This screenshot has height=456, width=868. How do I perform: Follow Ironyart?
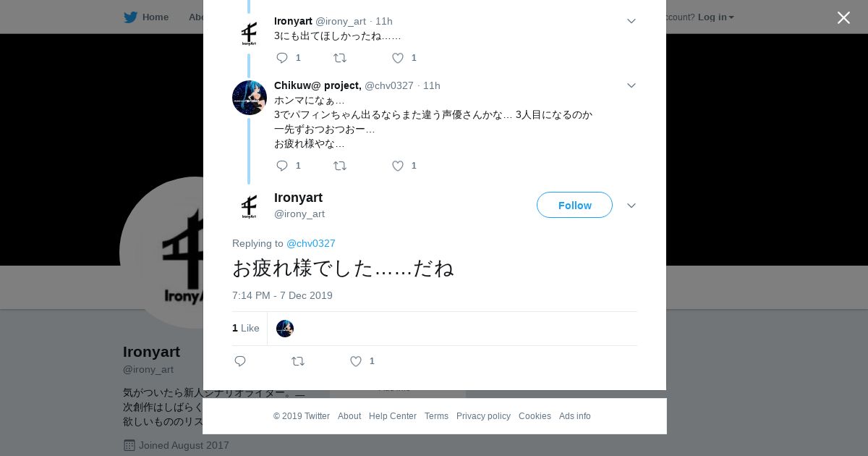tap(574, 205)
